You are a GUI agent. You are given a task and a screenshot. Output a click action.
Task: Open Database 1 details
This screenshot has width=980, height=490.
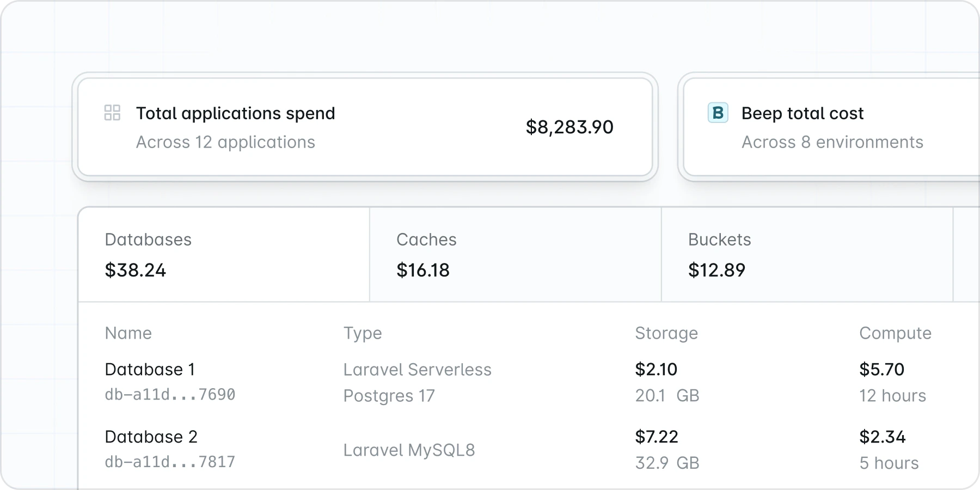150,369
